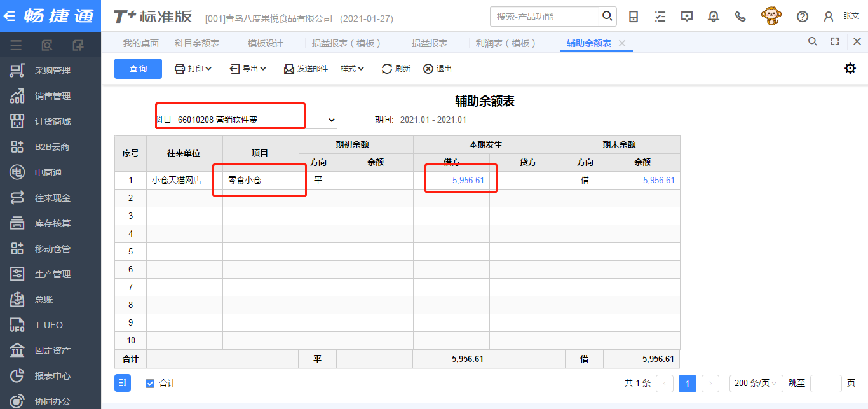Click the sidebar add-shortcut icon
Screen dimensions: 868x409
[78, 45]
